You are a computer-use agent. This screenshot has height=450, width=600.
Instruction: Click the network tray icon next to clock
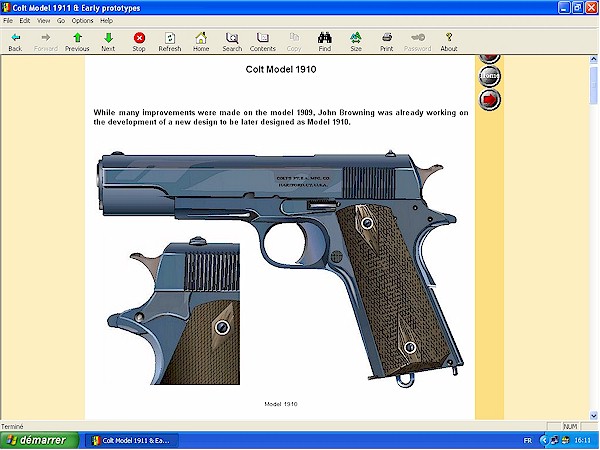click(554, 441)
